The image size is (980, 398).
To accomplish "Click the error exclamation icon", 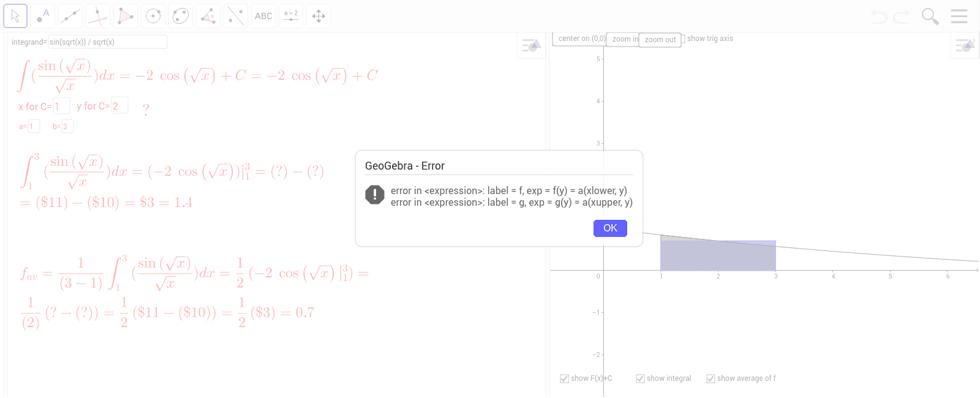I will click(x=375, y=195).
